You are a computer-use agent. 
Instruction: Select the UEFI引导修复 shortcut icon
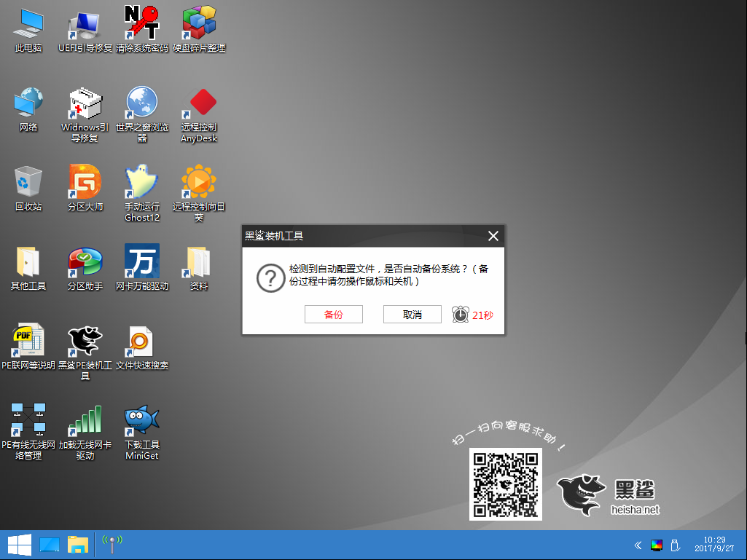click(x=85, y=24)
